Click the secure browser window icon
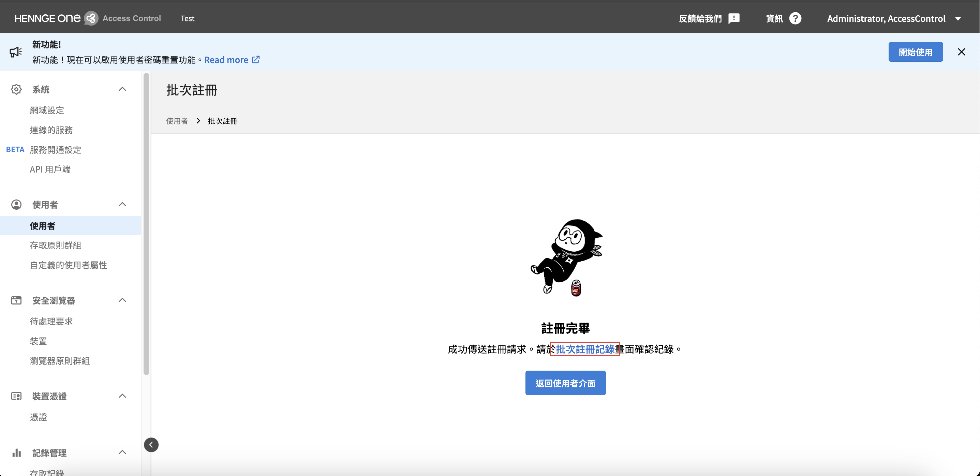 coord(16,300)
